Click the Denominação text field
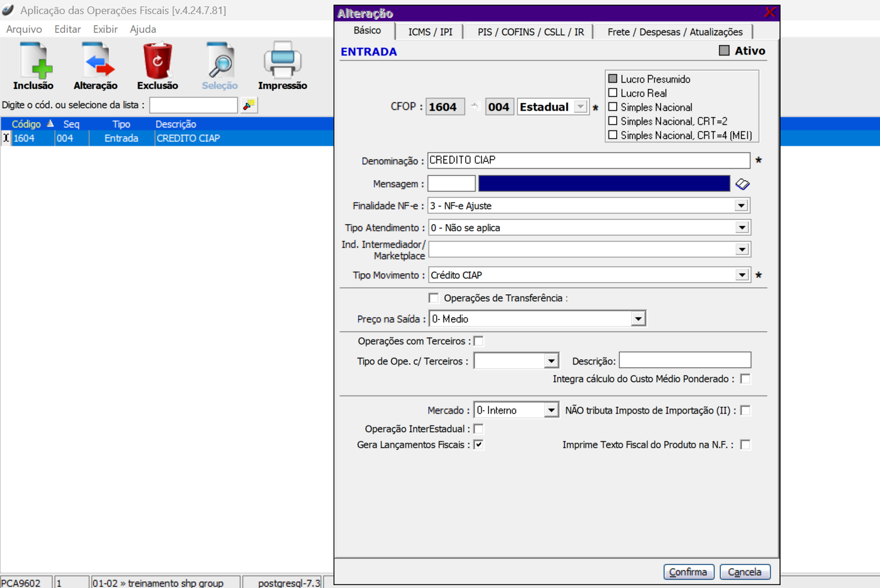The height and width of the screenshot is (588, 880). point(588,160)
